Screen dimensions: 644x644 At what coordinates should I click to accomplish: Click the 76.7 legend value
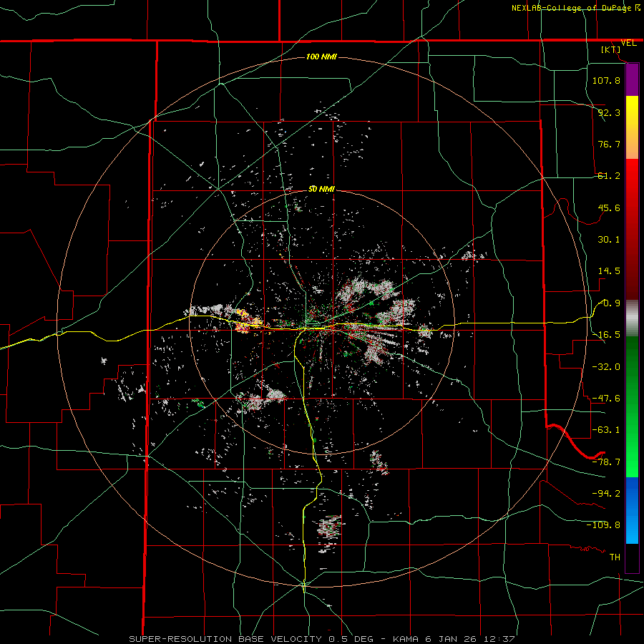click(x=609, y=144)
